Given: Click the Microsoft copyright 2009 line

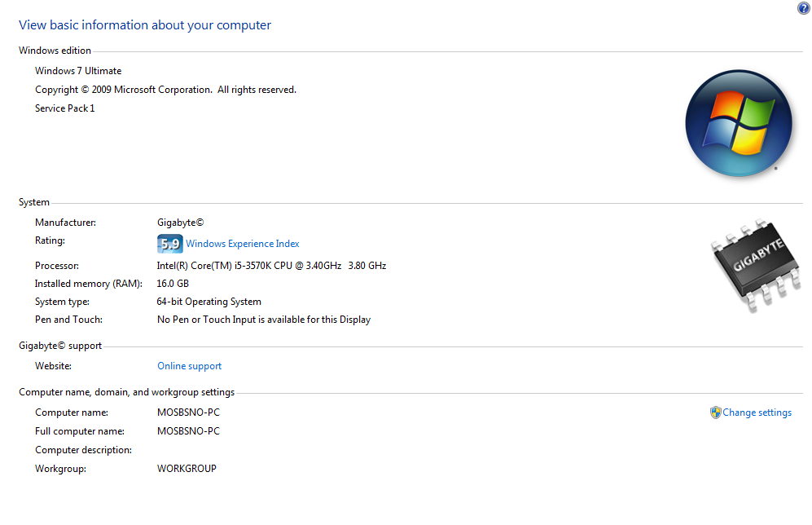Looking at the screenshot, I should coord(165,90).
